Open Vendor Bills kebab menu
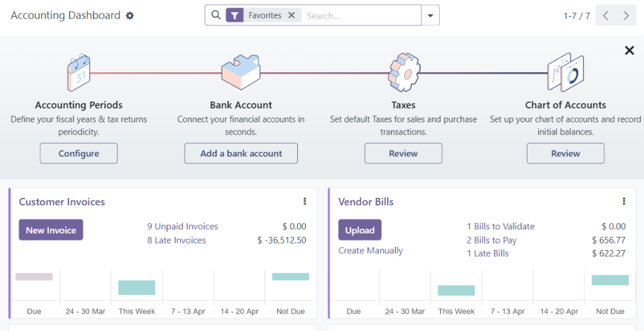 click(624, 201)
